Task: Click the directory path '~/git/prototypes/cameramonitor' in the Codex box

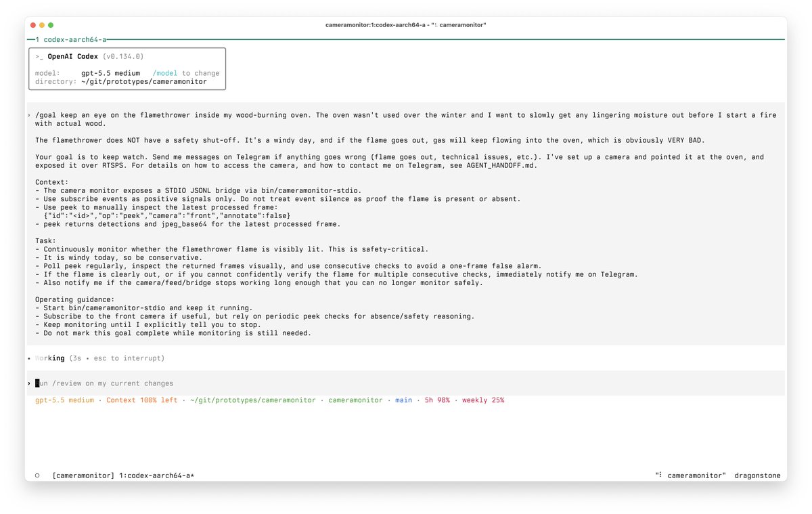Action: click(144, 81)
